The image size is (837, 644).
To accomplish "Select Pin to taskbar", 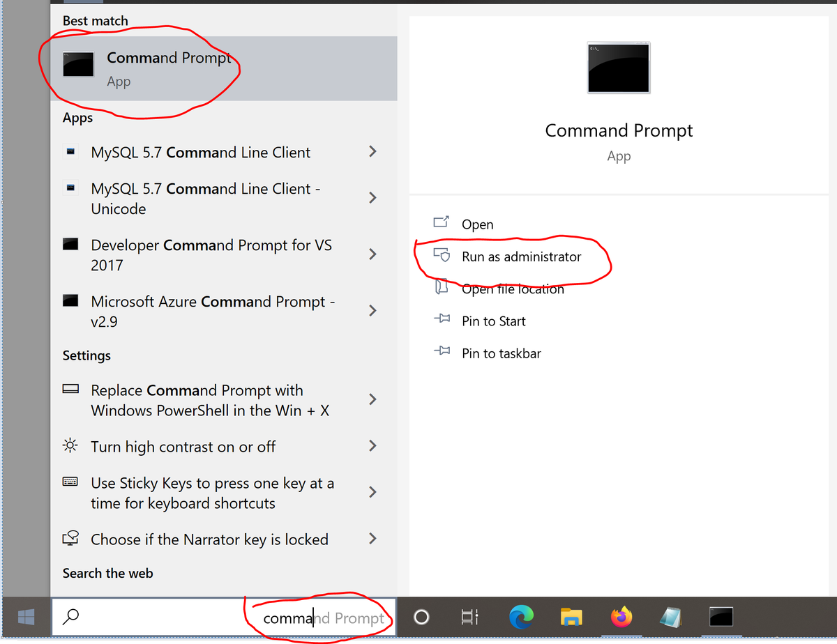I will 502,353.
